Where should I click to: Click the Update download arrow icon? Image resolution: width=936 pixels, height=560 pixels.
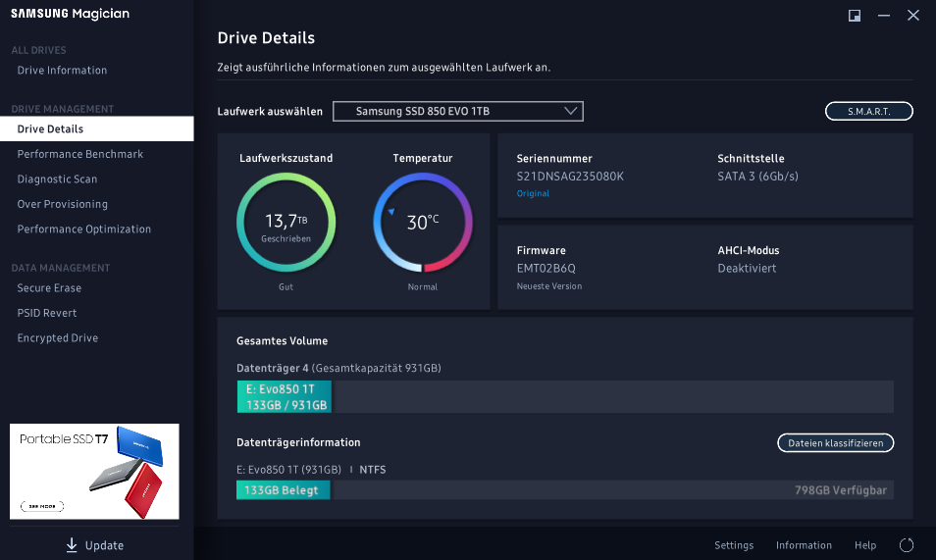(72, 545)
